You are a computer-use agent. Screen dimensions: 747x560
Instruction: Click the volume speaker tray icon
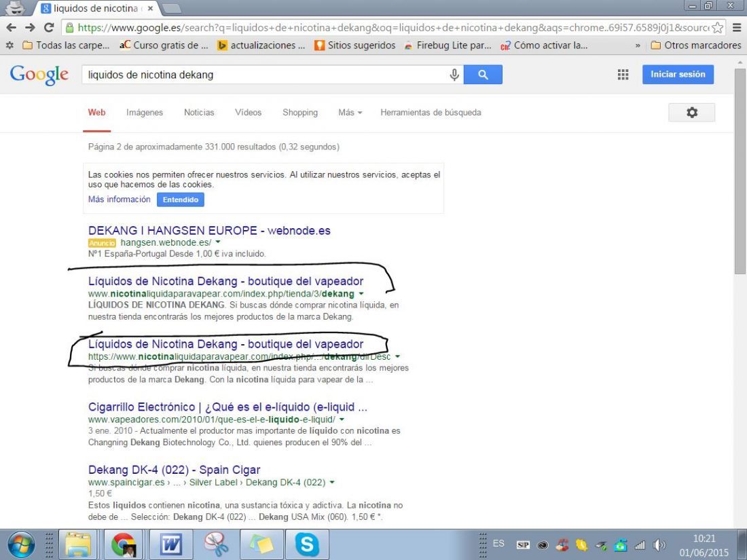659,545
